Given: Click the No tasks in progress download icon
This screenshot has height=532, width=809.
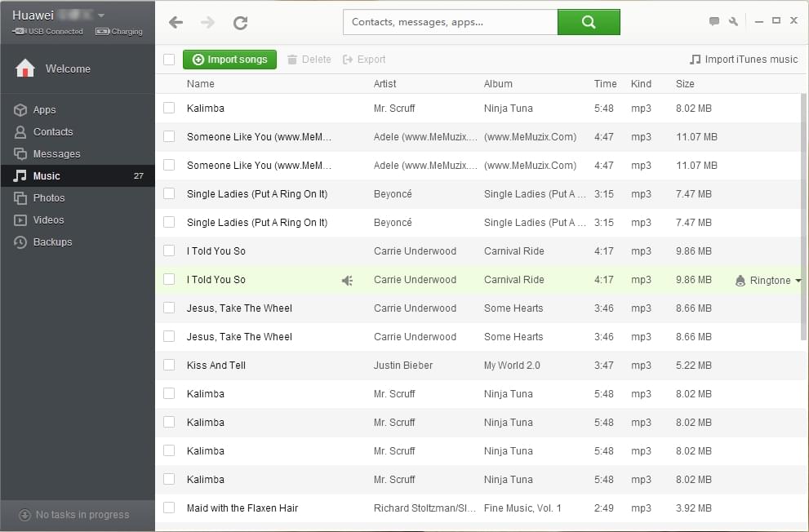Looking at the screenshot, I should (x=24, y=515).
